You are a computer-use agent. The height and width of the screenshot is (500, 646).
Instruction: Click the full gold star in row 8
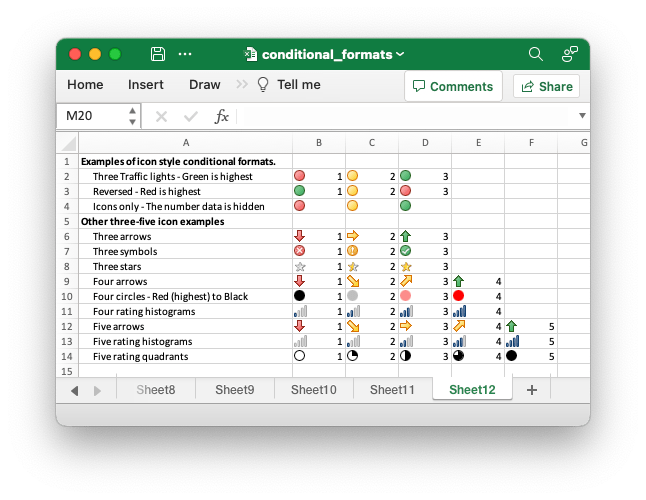pos(406,266)
